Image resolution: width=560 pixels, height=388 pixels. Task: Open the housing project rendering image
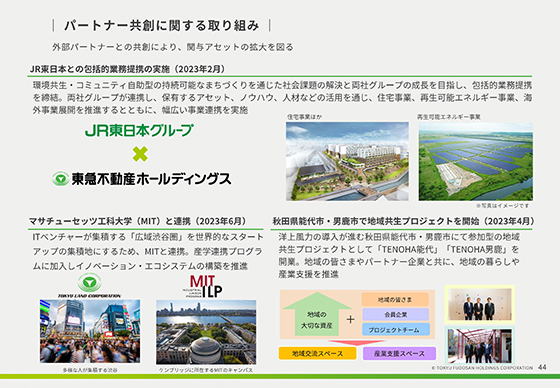click(347, 161)
